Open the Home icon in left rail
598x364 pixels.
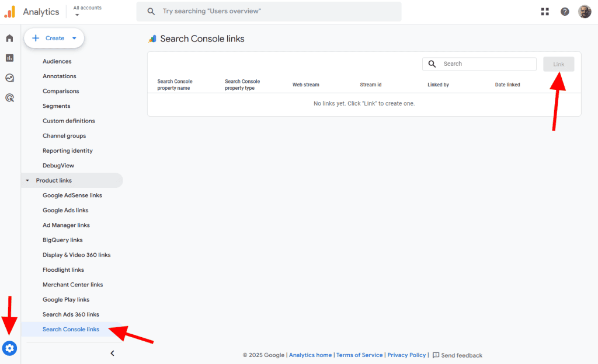point(9,38)
